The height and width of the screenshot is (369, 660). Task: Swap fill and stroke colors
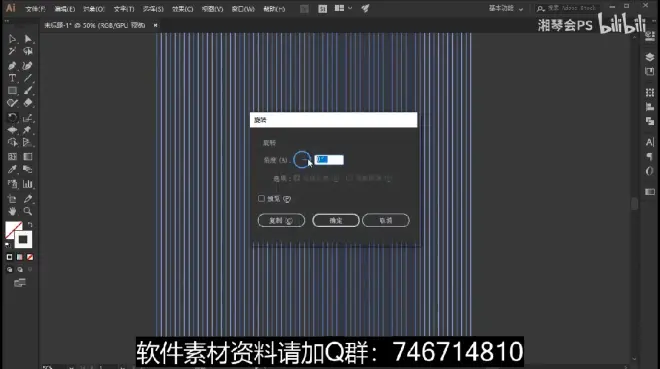(30, 225)
